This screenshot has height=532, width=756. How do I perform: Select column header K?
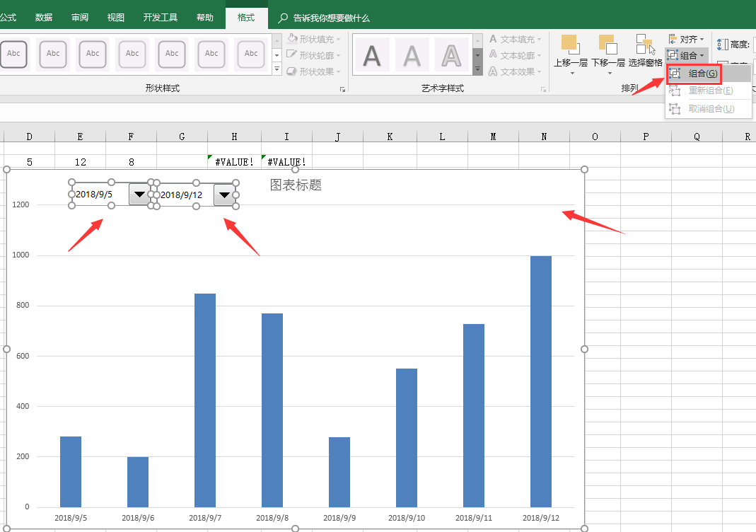pyautogui.click(x=390, y=137)
